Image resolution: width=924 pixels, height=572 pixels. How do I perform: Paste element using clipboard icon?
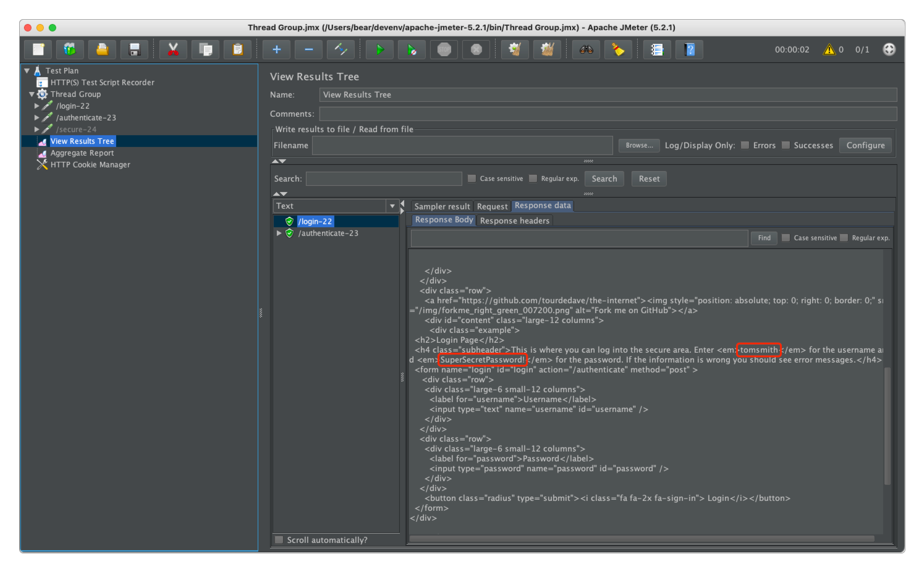click(x=237, y=49)
